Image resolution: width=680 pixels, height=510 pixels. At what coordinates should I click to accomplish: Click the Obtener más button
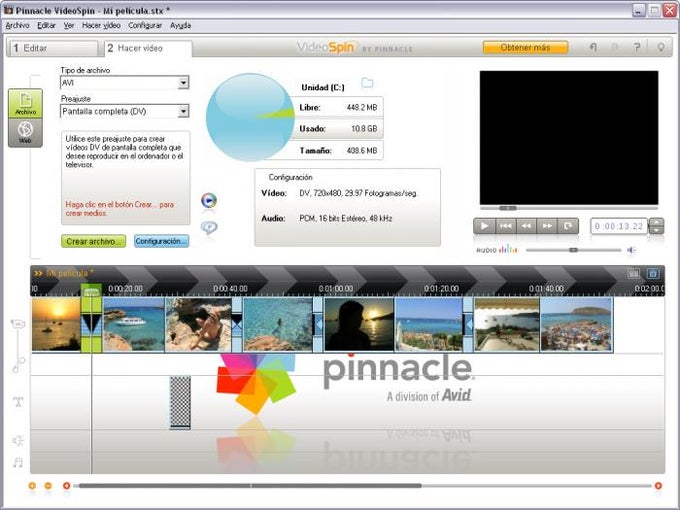(x=525, y=47)
